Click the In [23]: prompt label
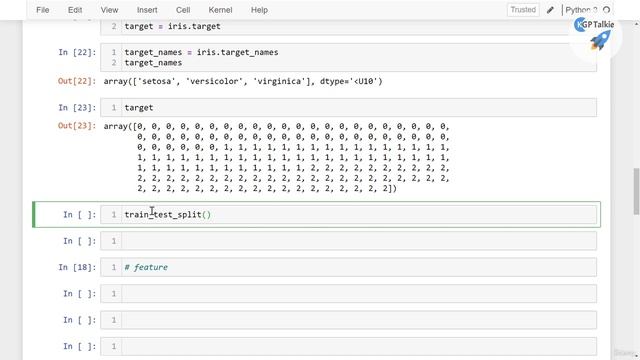The image size is (640, 360). pyautogui.click(x=77, y=108)
